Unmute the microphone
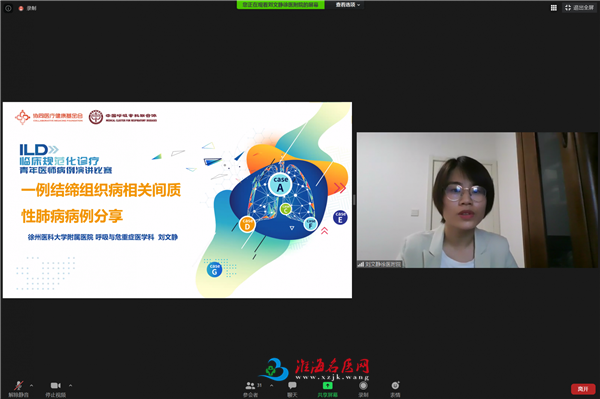The width and height of the screenshot is (600, 399). coord(18,388)
